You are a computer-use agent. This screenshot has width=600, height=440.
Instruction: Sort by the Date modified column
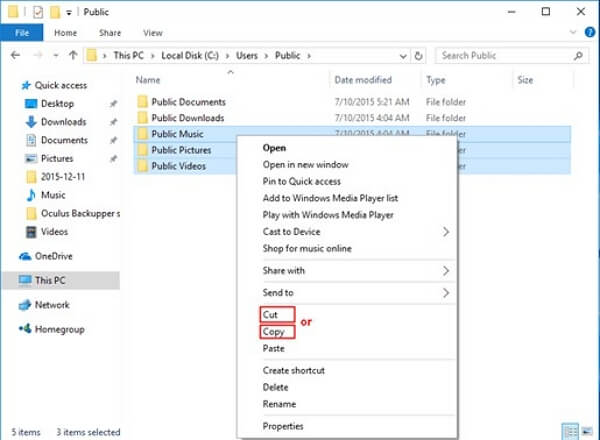(363, 80)
